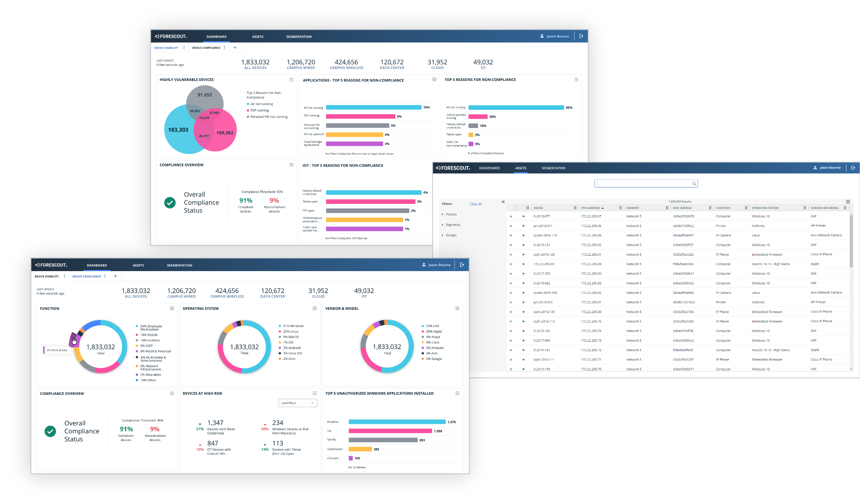
Task: Sort by the IPv4 Address column header
Action: tap(591, 208)
